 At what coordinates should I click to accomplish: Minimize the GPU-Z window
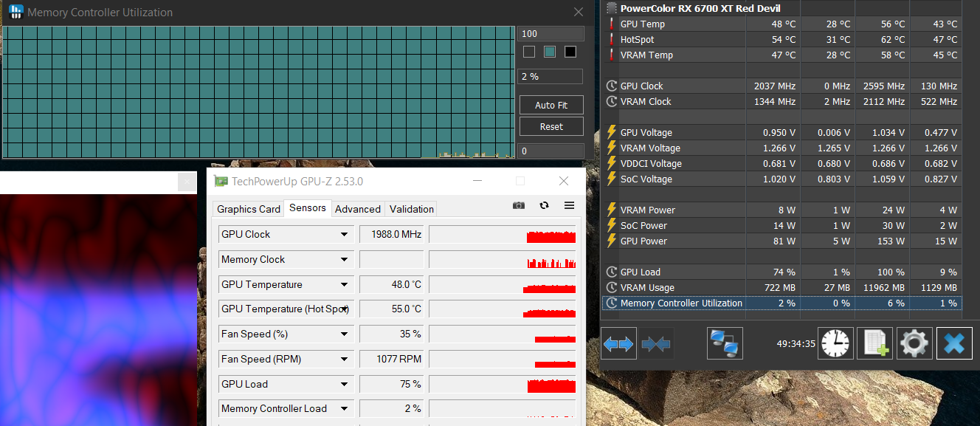coord(477,181)
